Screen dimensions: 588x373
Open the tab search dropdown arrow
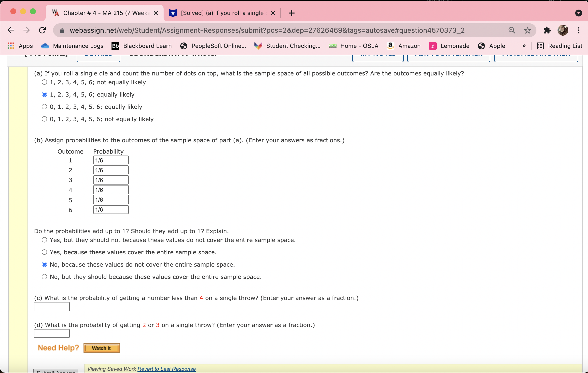578,13
